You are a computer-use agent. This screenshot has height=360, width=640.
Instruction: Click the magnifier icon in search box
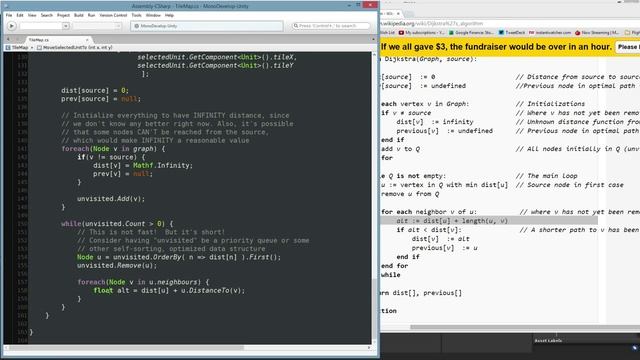296,26
